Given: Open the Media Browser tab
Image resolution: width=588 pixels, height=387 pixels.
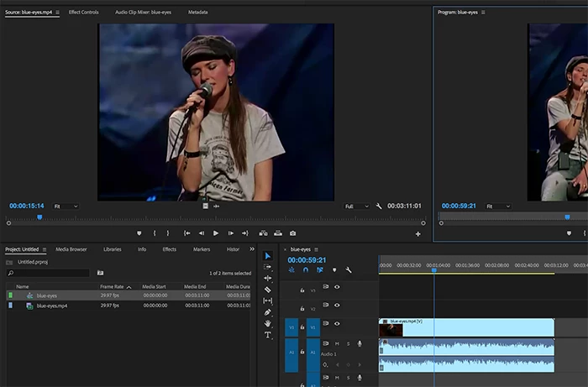Looking at the screenshot, I should click(x=71, y=249).
